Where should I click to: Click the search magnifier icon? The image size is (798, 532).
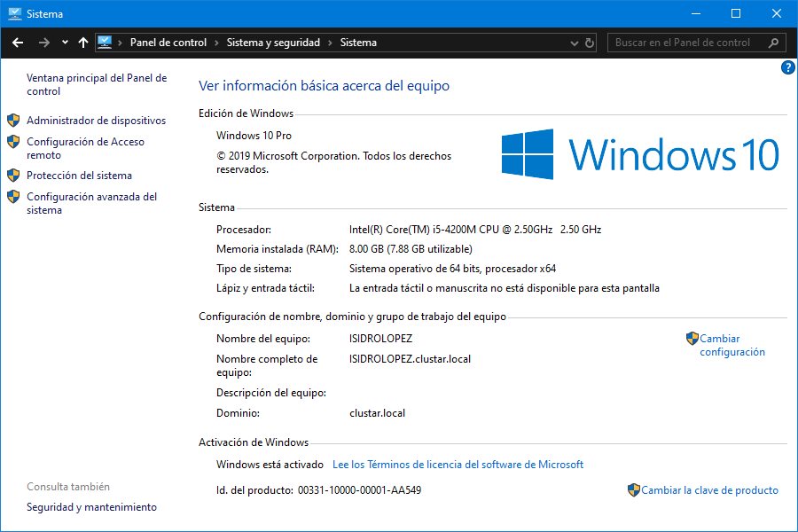(773, 43)
